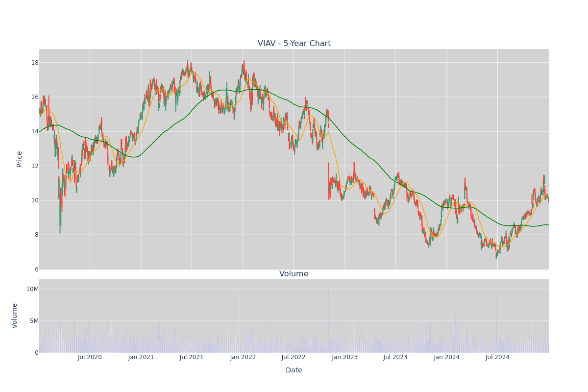Click inside the candlestick price chart
Image resolution: width=588 pixels, height=392 pixels.
click(x=294, y=159)
